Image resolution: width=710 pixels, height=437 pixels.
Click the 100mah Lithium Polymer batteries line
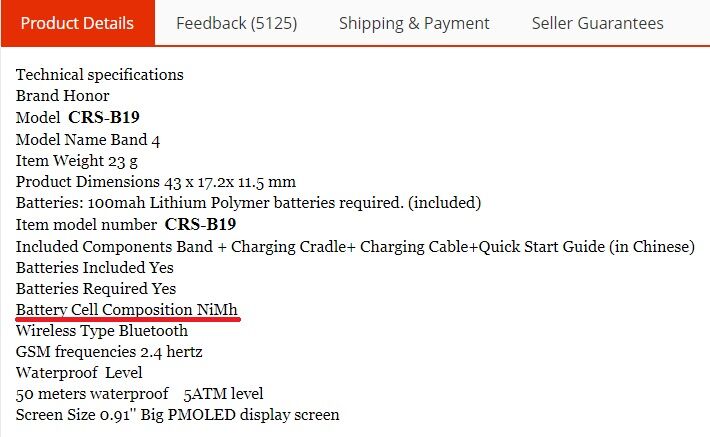[248, 203]
